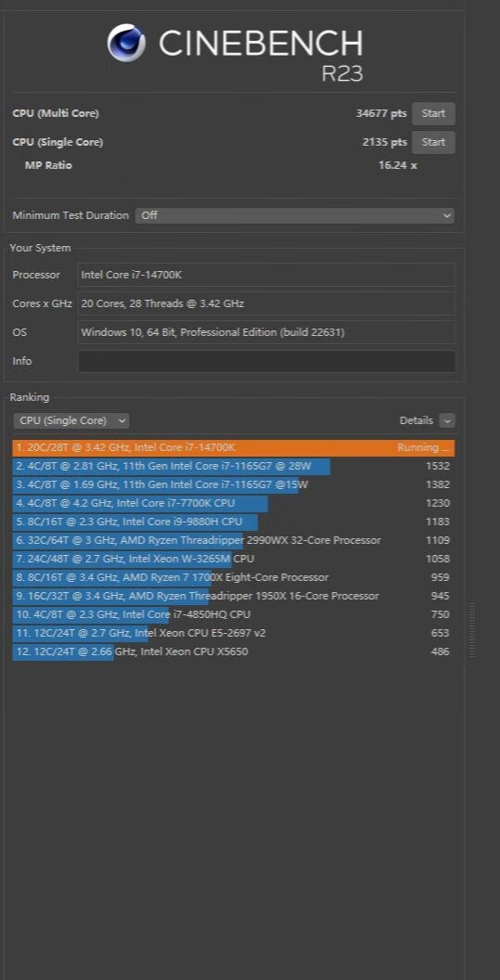Select the Threadripper 2990WX ranking row
The width and height of the screenshot is (500, 980).
coord(233,541)
